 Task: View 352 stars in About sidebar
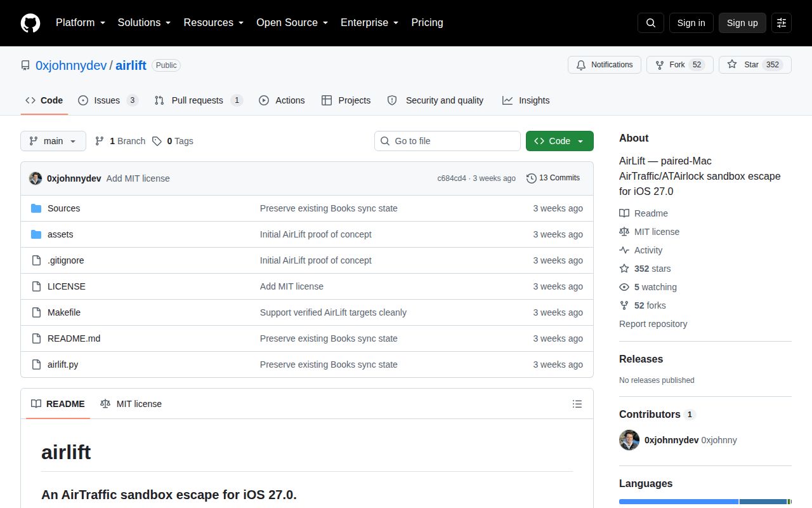[x=645, y=269]
